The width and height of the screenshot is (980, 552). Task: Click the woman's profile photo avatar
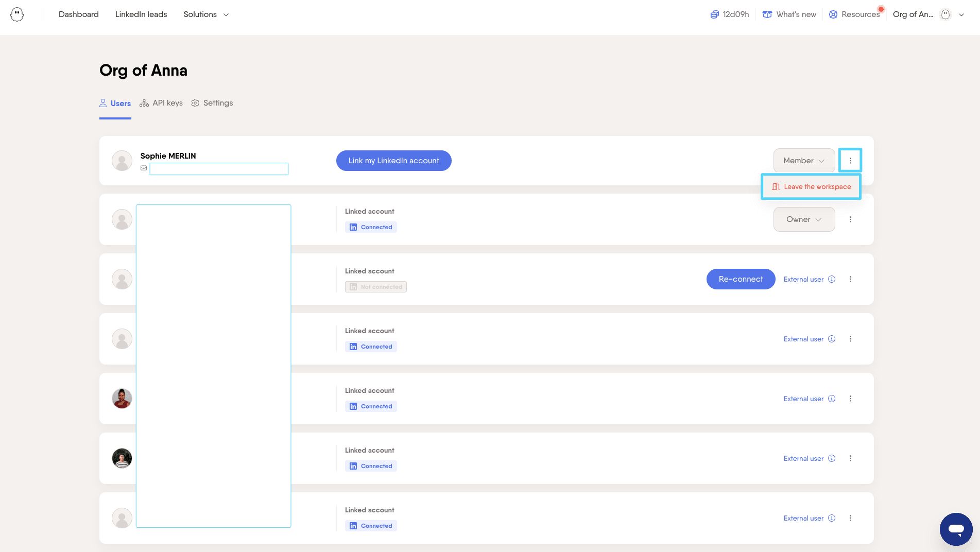[x=122, y=399]
